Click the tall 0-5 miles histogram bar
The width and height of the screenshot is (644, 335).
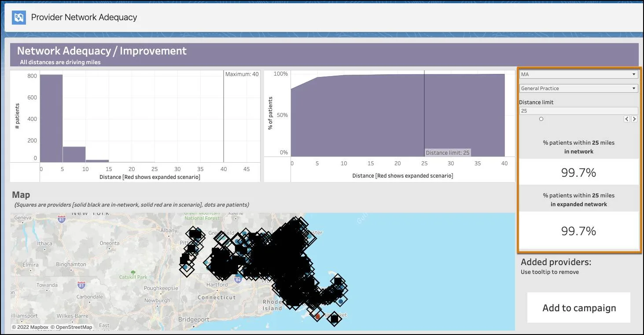pos(51,118)
